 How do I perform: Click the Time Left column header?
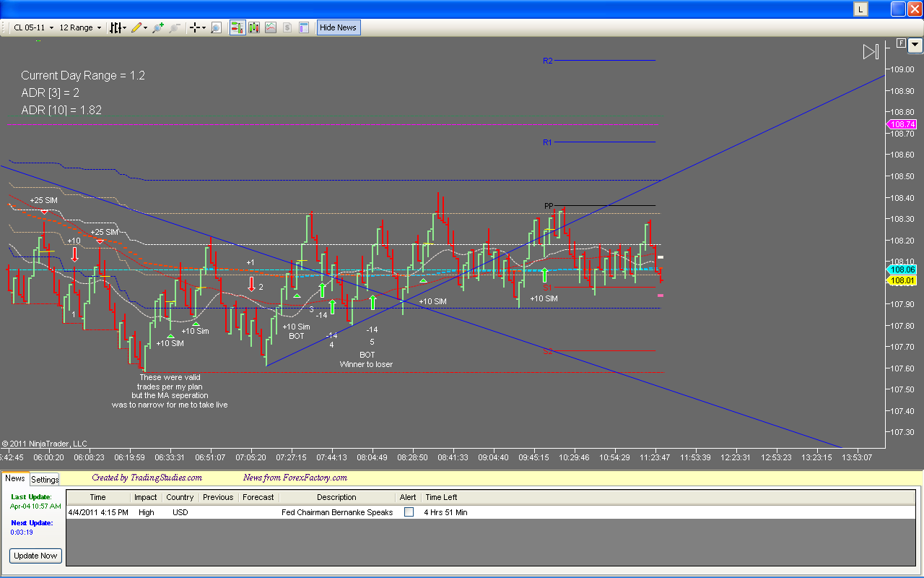[441, 497]
